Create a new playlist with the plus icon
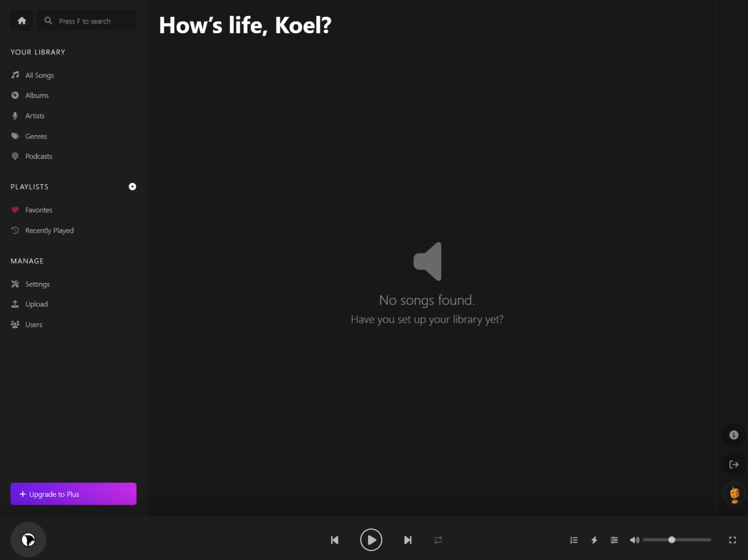Viewport: 748px width, 560px height. pyautogui.click(x=132, y=186)
